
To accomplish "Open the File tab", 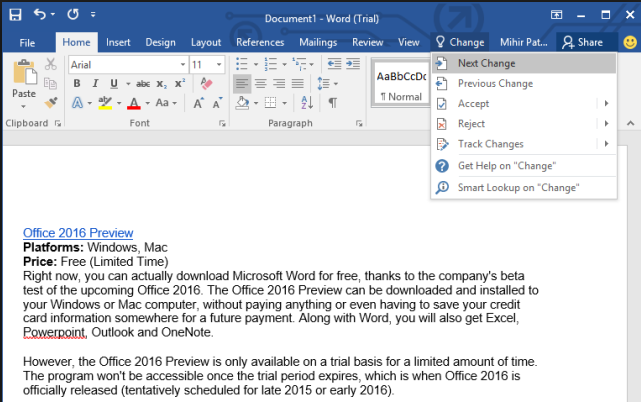I will pyautogui.click(x=27, y=43).
